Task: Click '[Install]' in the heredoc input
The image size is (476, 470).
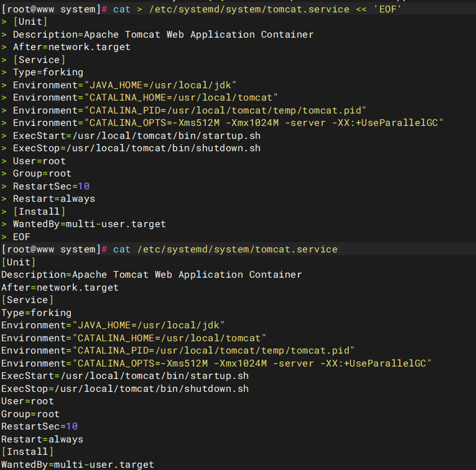Action: coord(39,211)
